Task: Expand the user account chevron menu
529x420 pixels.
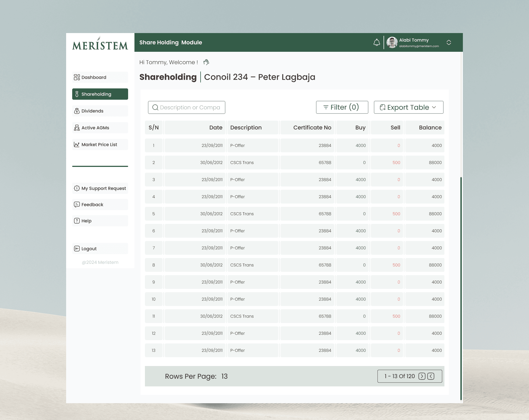Action: pos(449,42)
